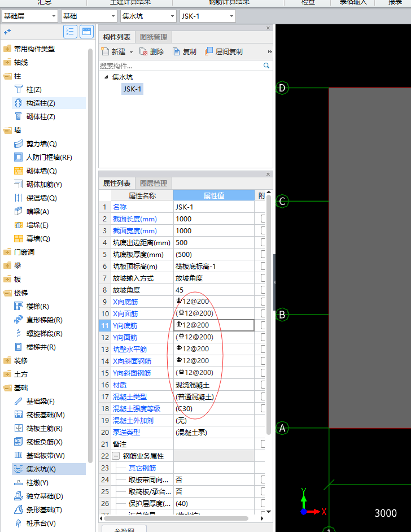Open the 新建 dropdown arrow
Image resolution: width=411 pixels, height=532 pixels.
[x=131, y=52]
